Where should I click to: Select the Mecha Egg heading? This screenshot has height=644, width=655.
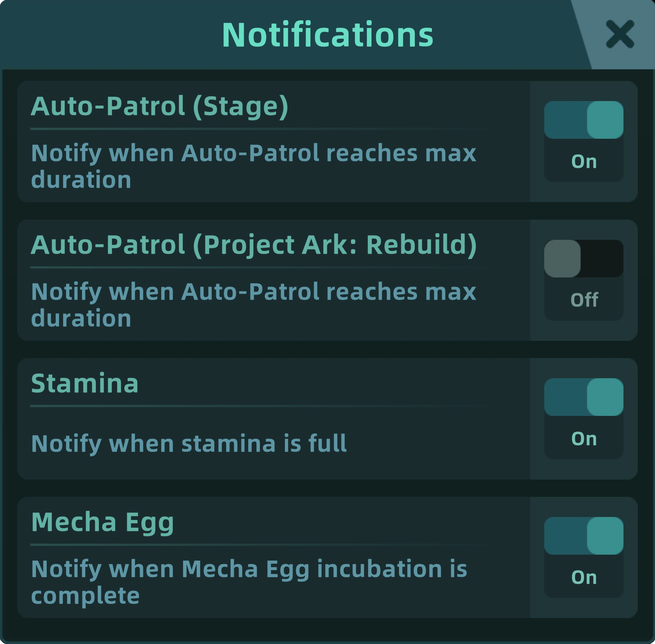(102, 522)
